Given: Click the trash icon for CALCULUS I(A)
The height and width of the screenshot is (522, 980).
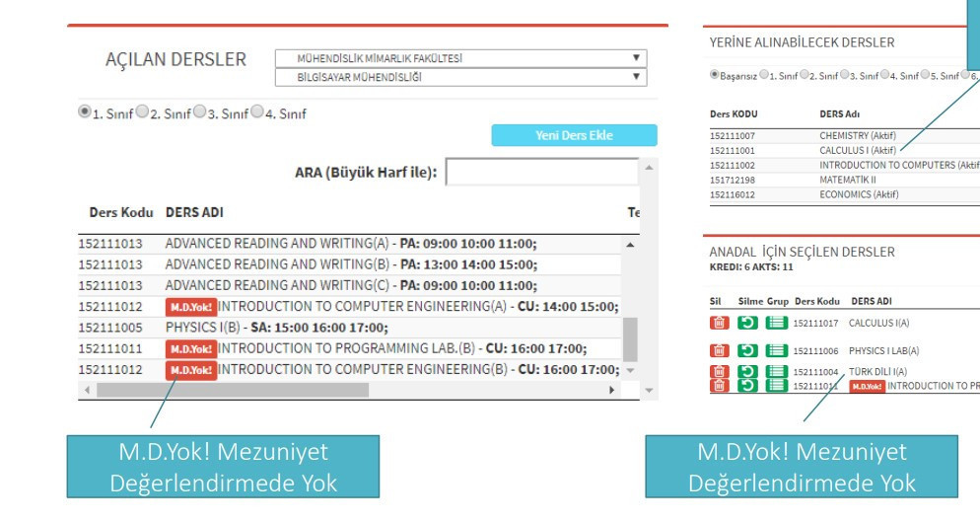Looking at the screenshot, I should [x=719, y=323].
